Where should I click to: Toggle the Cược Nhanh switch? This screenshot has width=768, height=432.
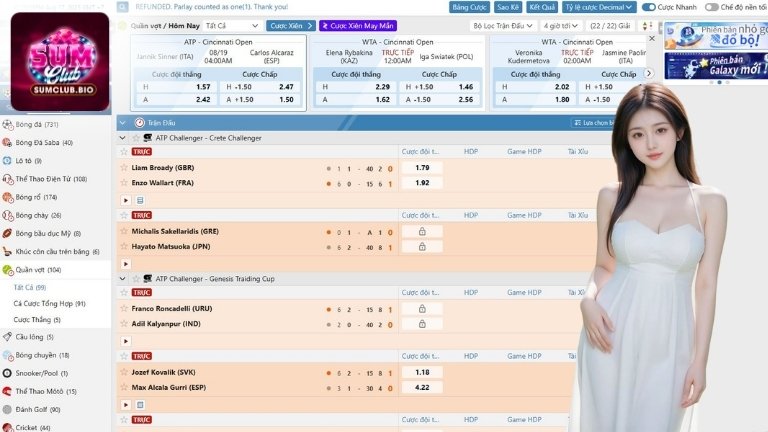pos(649,7)
